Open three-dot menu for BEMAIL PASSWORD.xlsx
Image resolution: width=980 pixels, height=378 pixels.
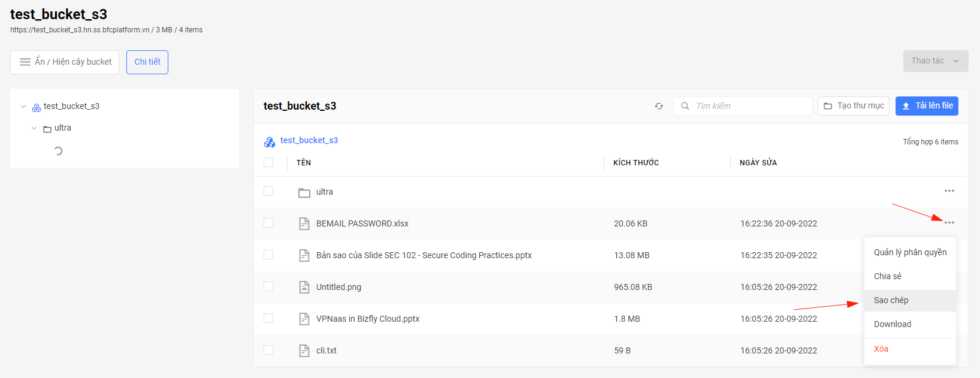pos(949,223)
